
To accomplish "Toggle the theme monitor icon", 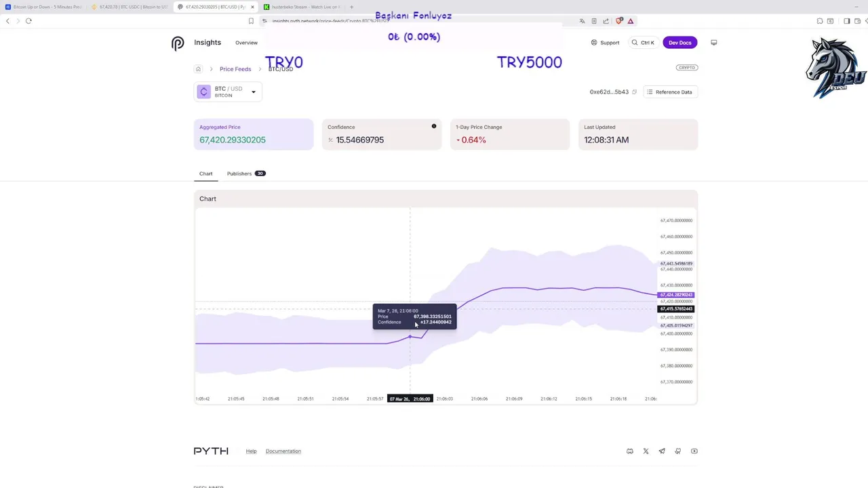I will [713, 43].
